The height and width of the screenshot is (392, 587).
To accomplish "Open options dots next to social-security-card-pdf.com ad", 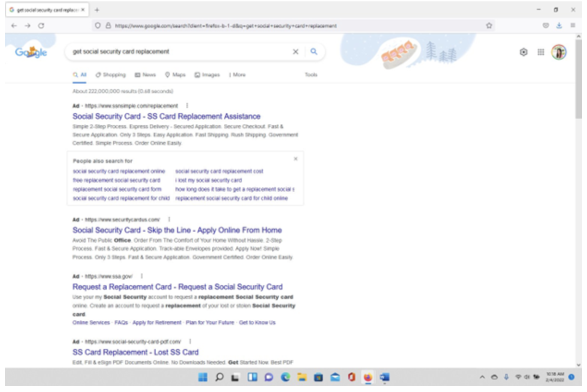I will point(190,342).
